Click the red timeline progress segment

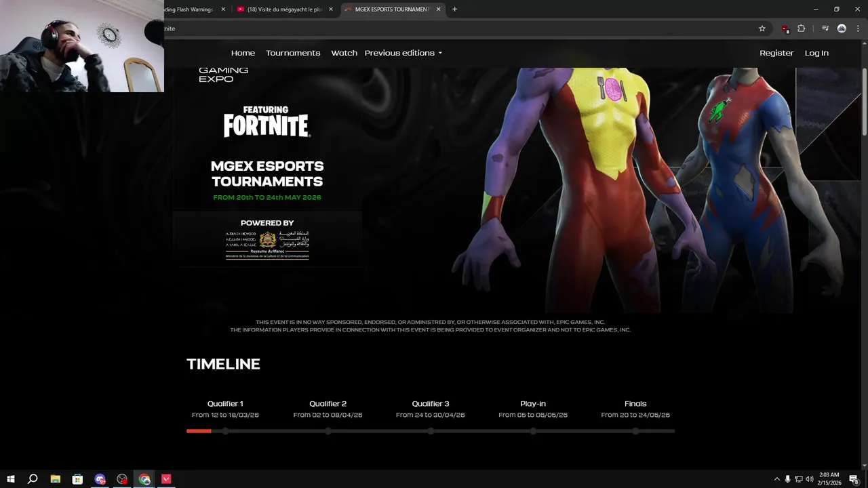tap(199, 431)
